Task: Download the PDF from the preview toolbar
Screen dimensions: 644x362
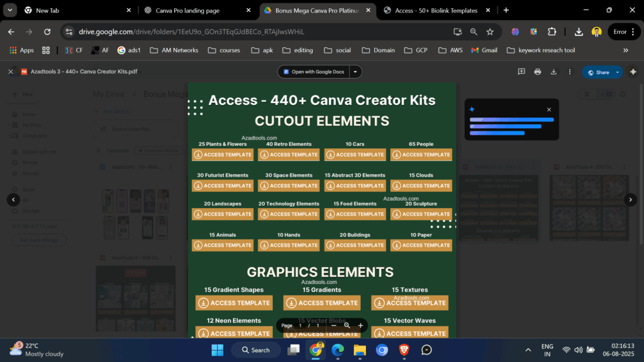Action: click(553, 72)
